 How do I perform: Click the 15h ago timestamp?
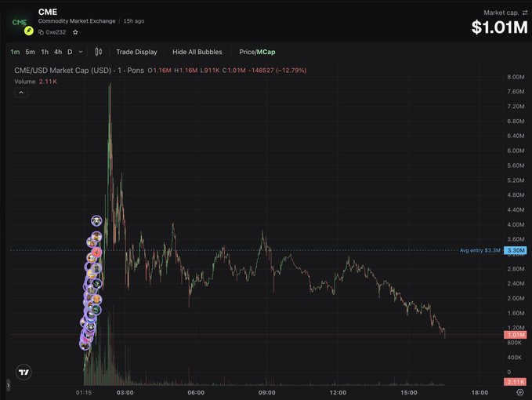pyautogui.click(x=134, y=21)
